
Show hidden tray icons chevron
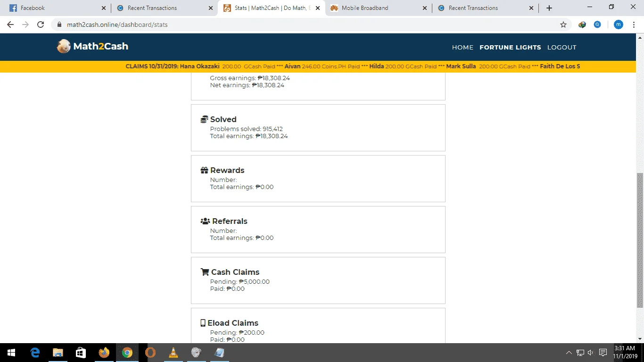(x=569, y=353)
